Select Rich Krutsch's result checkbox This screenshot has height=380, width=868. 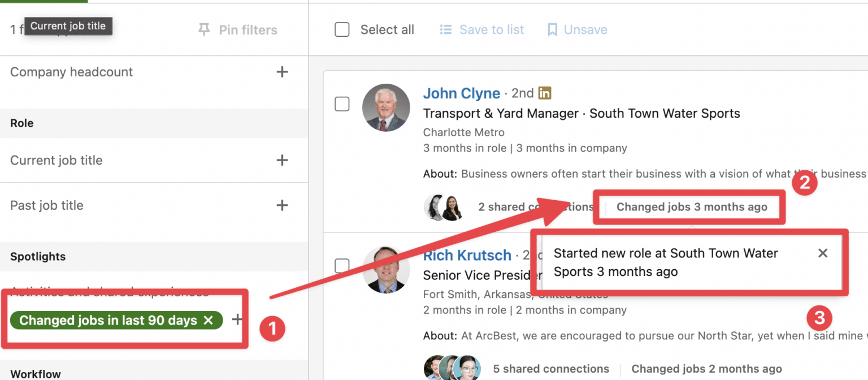[342, 266]
